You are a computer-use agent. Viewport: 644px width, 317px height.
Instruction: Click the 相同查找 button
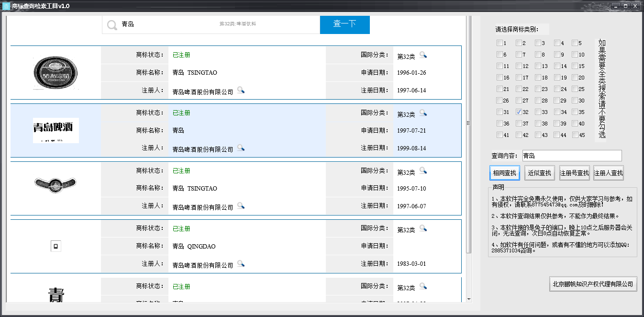click(x=505, y=173)
